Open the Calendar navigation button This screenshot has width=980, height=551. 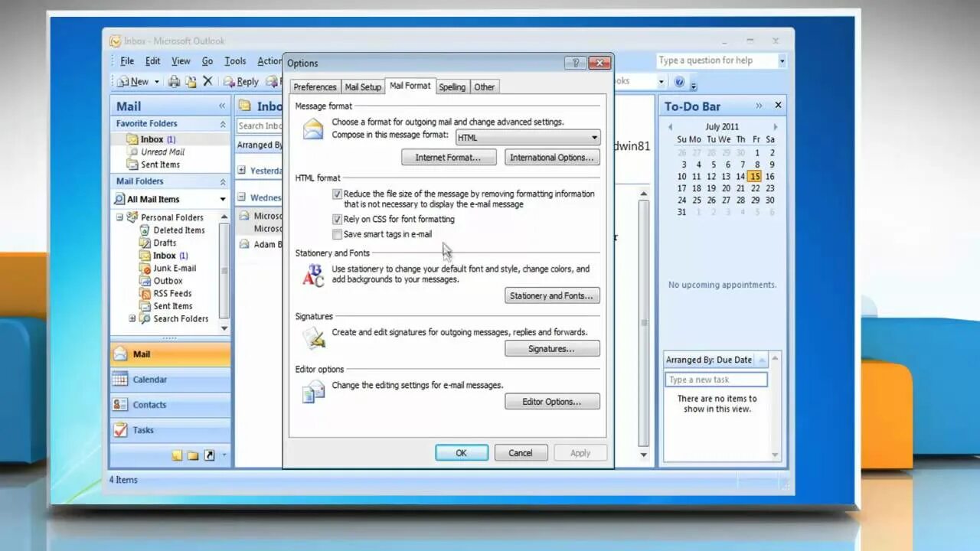click(170, 380)
